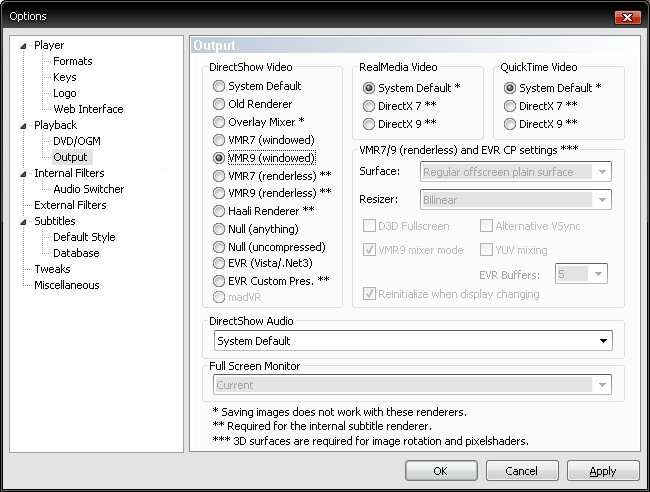This screenshot has height=492, width=650.
Task: Collapse the Subtitles tree node triangle
Action: coord(23,222)
